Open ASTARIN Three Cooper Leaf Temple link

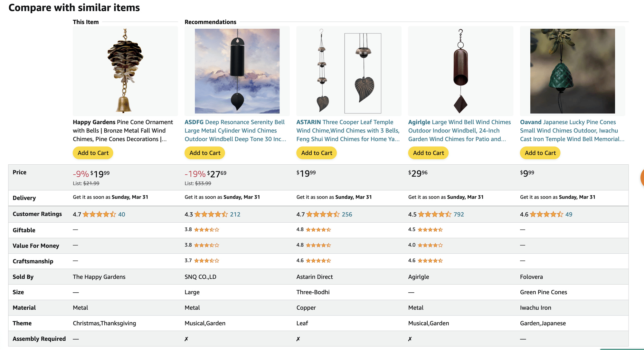[348, 131]
